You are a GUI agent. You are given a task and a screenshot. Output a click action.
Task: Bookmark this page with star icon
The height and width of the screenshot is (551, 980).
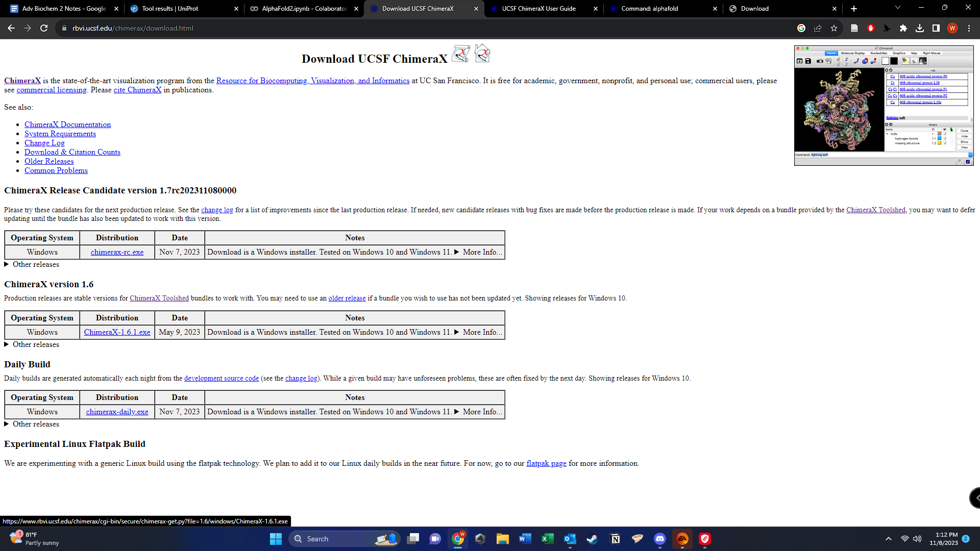[x=834, y=28]
